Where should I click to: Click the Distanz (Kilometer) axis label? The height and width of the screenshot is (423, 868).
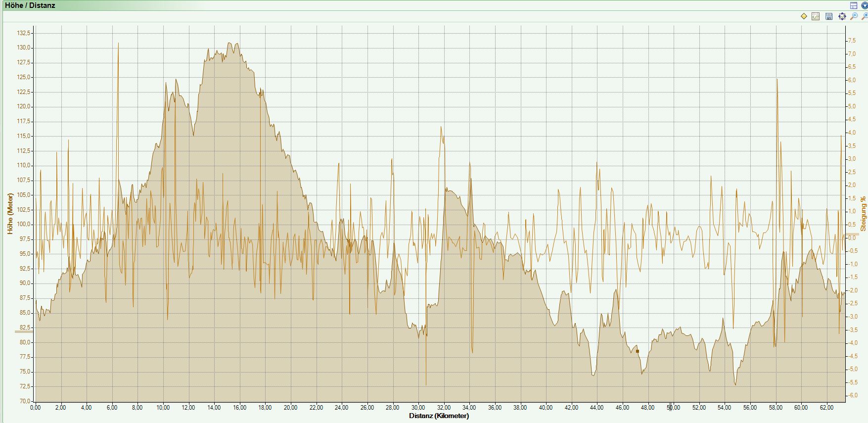(439, 416)
